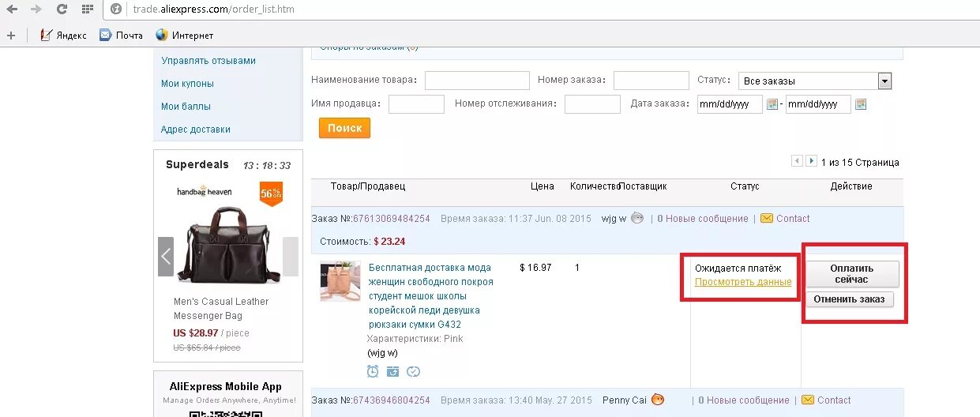This screenshot has height=417, width=980.
Task: Click chat icon next to wjg w
Action: tap(637, 219)
